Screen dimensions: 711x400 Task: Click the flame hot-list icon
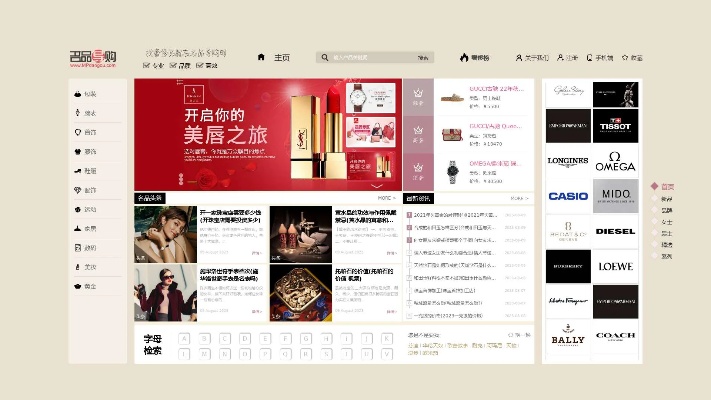tap(463, 58)
